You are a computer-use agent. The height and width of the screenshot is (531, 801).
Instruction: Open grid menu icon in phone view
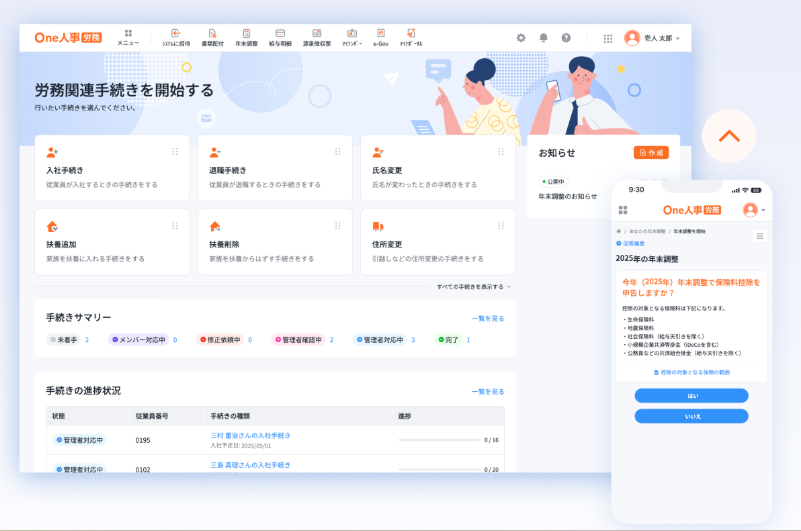click(623, 210)
